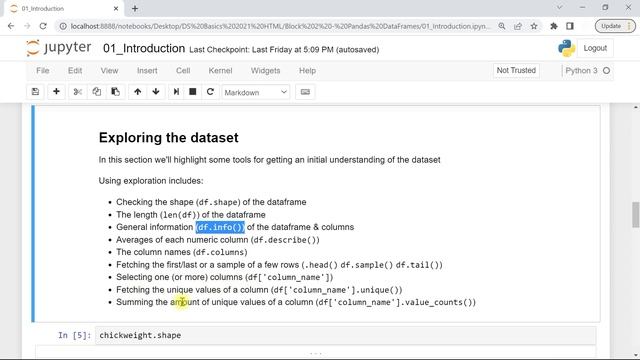
Task: Open browser zoom magnifier icon
Action: pos(502,26)
